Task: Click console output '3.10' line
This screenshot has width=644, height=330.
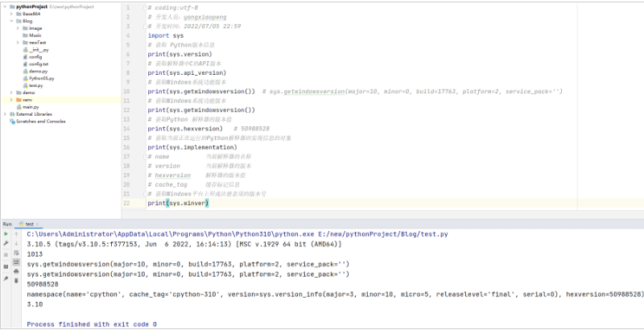Action: pyautogui.click(x=35, y=304)
